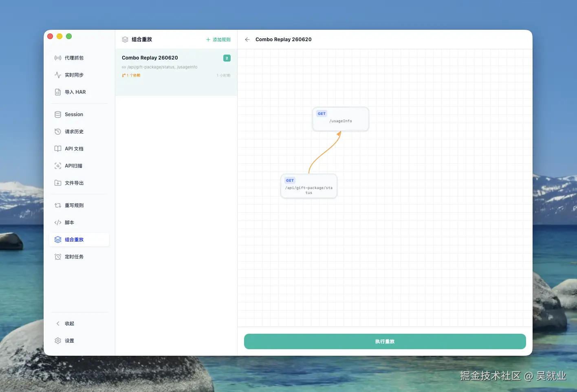Open the API 文档 book icon
Viewport: 577px width, 392px height.
click(x=58, y=149)
